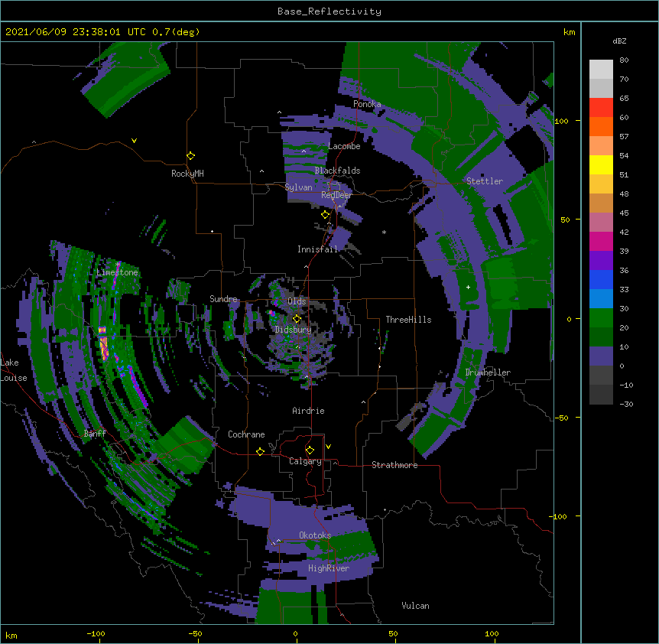659x644 pixels.
Task: Click the RedDeer city label
Action: (336, 195)
